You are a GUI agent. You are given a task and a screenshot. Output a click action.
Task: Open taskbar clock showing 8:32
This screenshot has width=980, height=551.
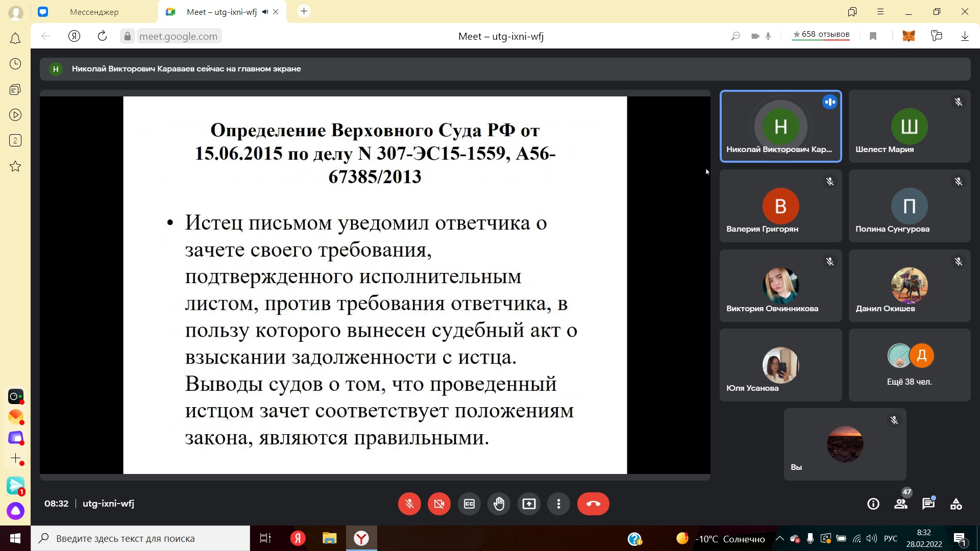[x=924, y=538]
